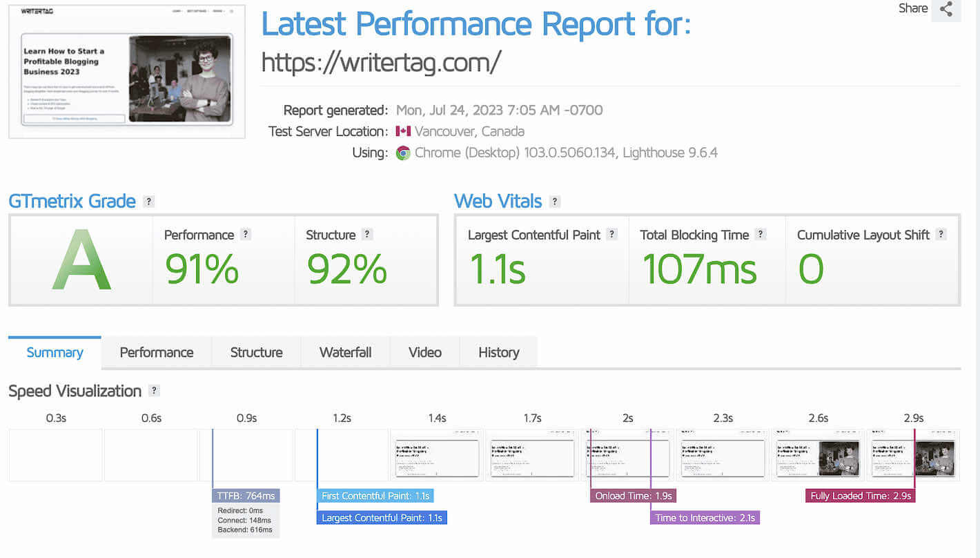Select the 2s filmstrip frame
This screenshot has height=558, width=980.
(x=627, y=455)
